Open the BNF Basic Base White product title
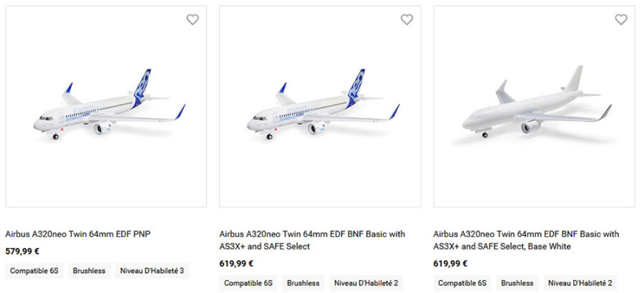The width and height of the screenshot is (644, 293). [x=526, y=240]
